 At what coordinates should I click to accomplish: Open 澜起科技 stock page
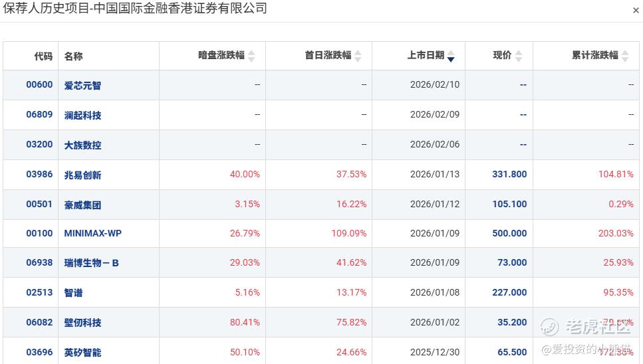pos(82,115)
